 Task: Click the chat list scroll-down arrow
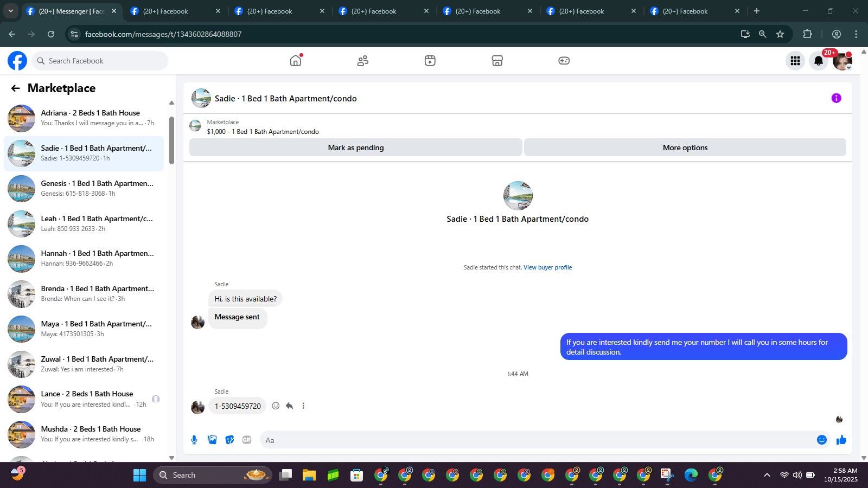(x=171, y=458)
